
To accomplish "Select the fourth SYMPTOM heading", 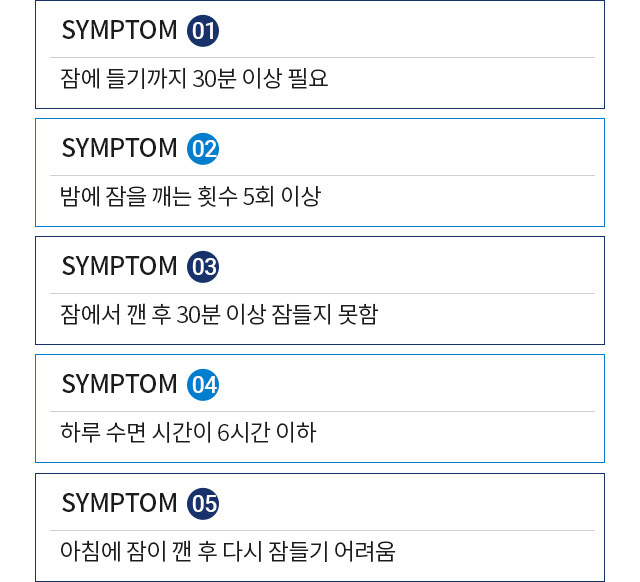I will (x=119, y=385).
